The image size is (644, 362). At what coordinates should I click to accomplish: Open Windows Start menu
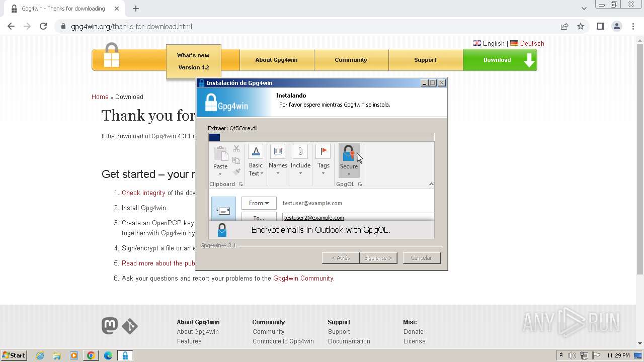point(14,355)
